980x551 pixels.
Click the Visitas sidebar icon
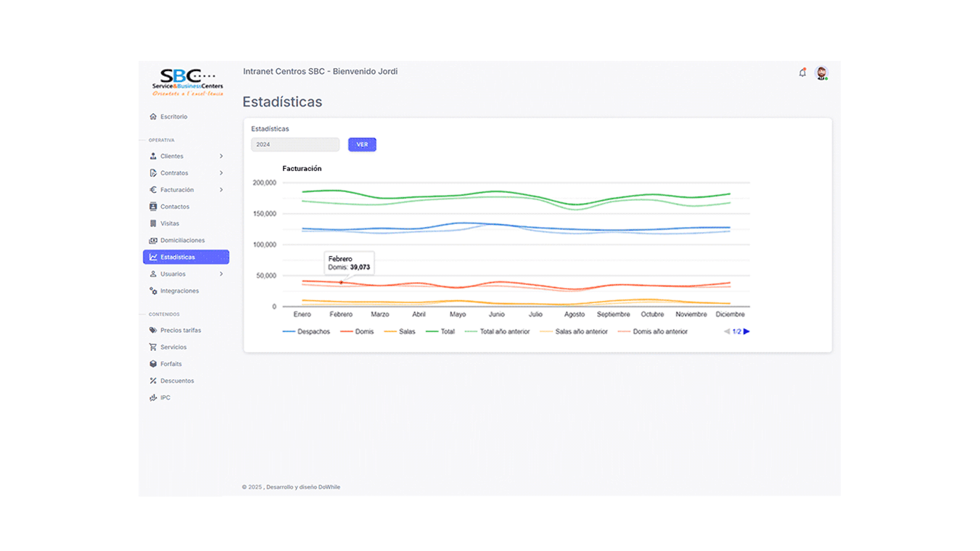click(x=153, y=223)
